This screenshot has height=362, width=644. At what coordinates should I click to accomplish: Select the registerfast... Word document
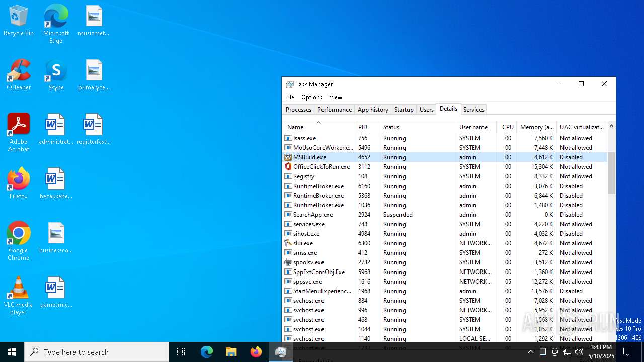94,130
